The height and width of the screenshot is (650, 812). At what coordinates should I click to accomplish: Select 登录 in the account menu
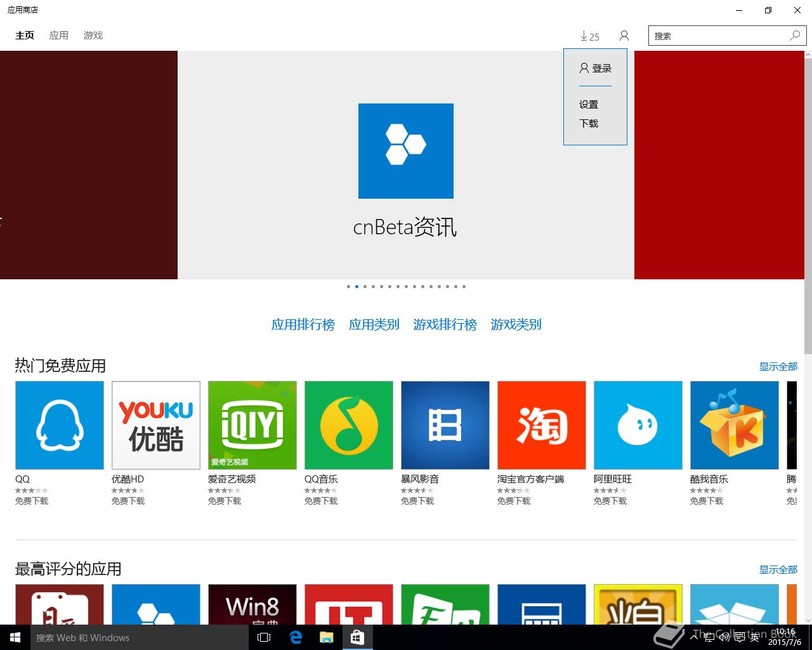(595, 68)
